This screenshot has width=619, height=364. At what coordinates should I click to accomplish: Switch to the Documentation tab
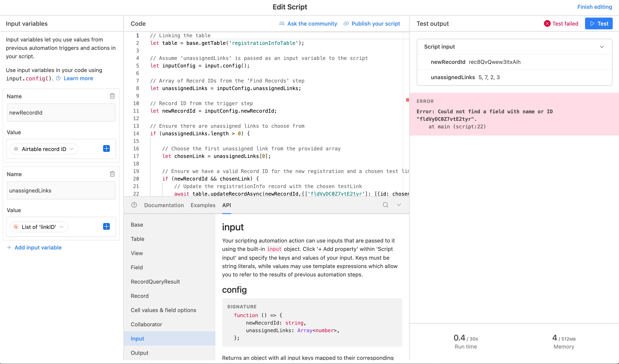[164, 205]
